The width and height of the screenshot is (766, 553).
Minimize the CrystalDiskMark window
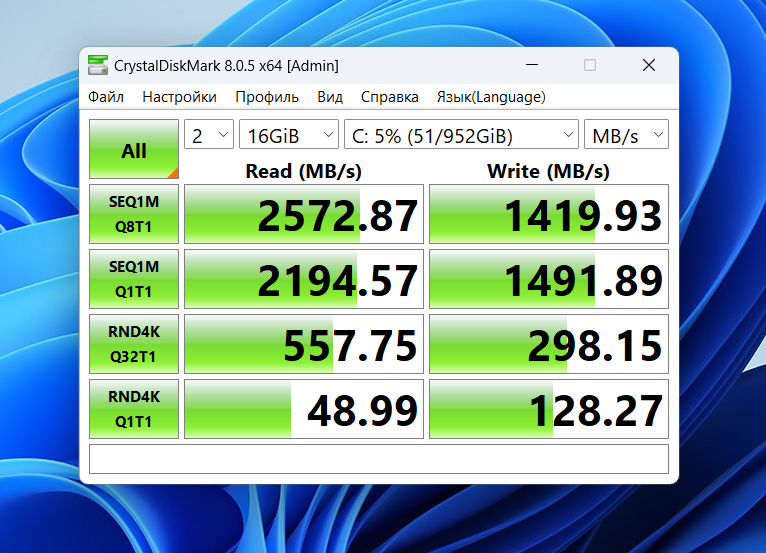[x=532, y=65]
